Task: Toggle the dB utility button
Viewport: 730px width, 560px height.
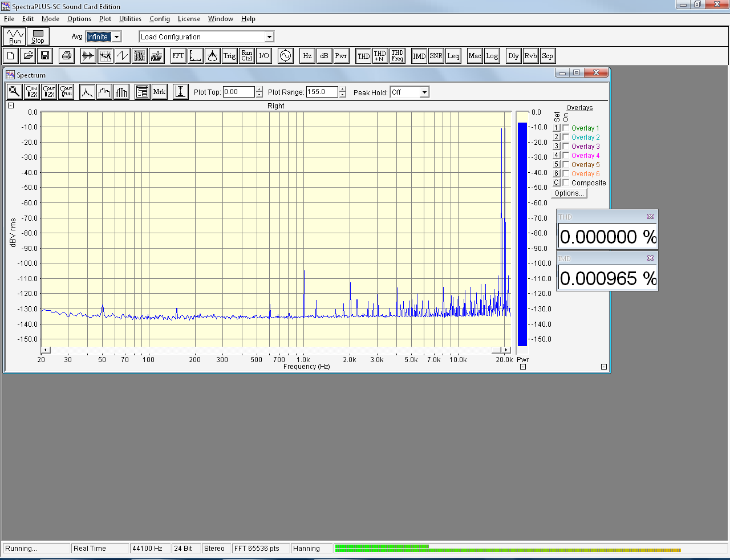Action: pos(325,56)
